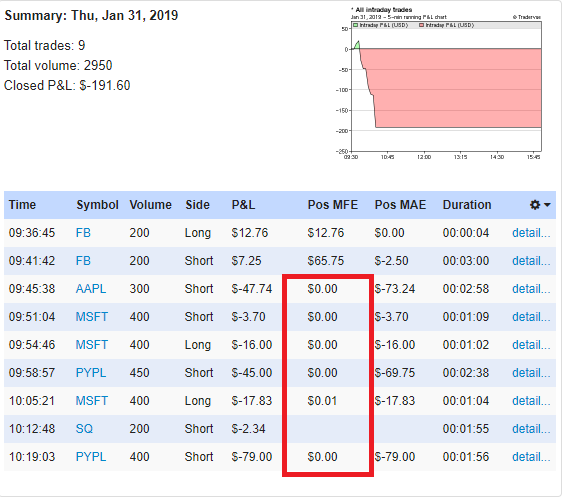This screenshot has width=563, height=501.
Task: Select the 300 volume cell
Action: point(139,289)
